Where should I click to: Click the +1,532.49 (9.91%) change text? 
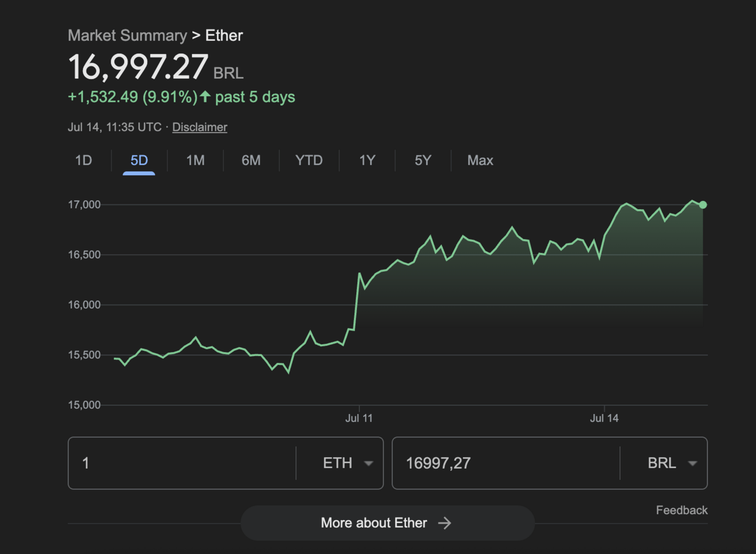(133, 97)
